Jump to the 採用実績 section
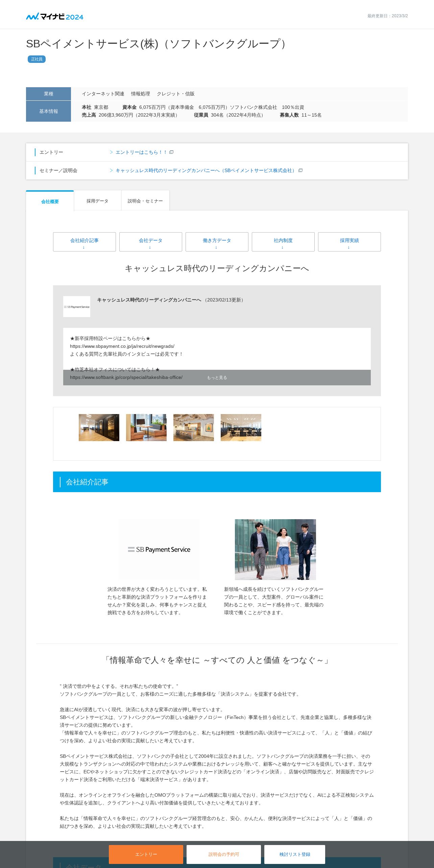 point(349,242)
